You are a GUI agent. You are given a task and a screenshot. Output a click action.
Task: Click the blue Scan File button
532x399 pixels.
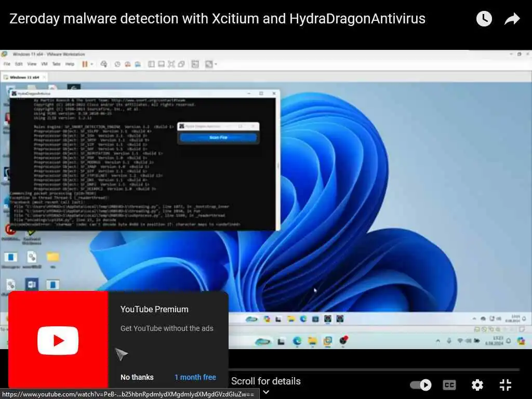tap(218, 137)
